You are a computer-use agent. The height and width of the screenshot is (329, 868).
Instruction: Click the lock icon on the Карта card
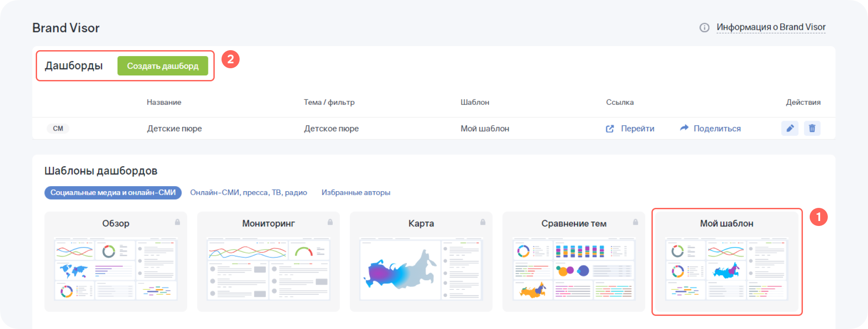coord(483,222)
